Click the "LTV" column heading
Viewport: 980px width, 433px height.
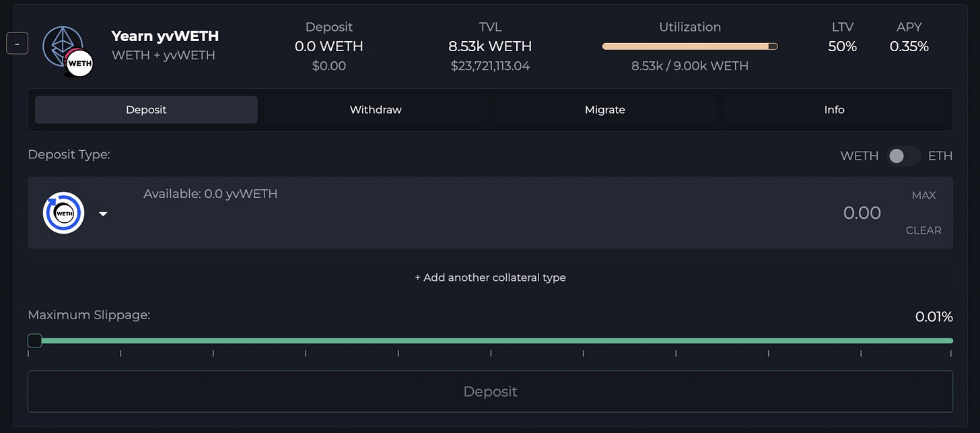pyautogui.click(x=842, y=27)
